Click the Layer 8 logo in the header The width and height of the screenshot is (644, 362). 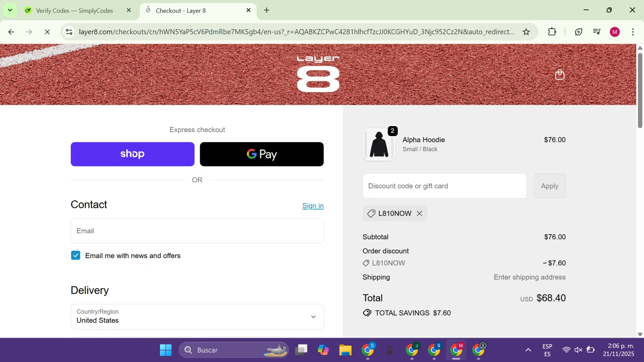pyautogui.click(x=318, y=74)
